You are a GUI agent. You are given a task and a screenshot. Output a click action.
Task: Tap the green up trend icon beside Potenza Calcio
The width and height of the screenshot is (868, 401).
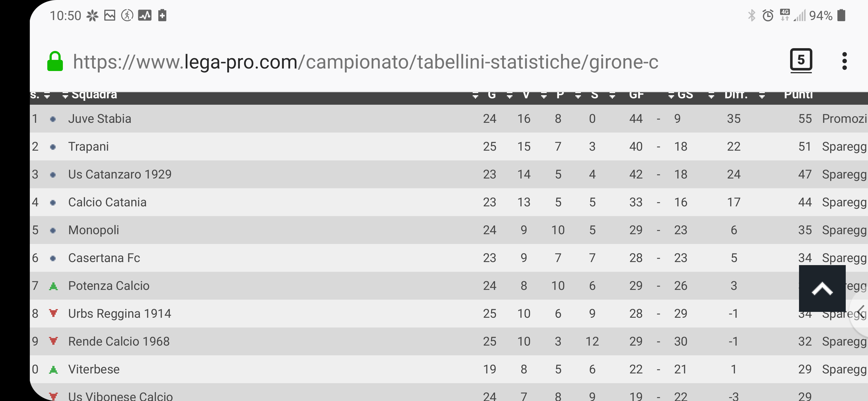(53, 286)
